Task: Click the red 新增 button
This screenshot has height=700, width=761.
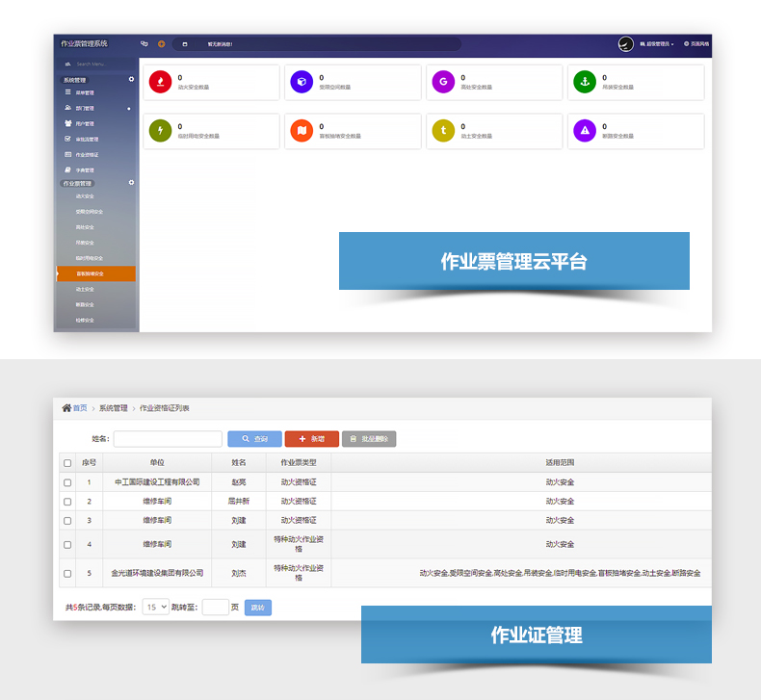Action: click(x=311, y=439)
